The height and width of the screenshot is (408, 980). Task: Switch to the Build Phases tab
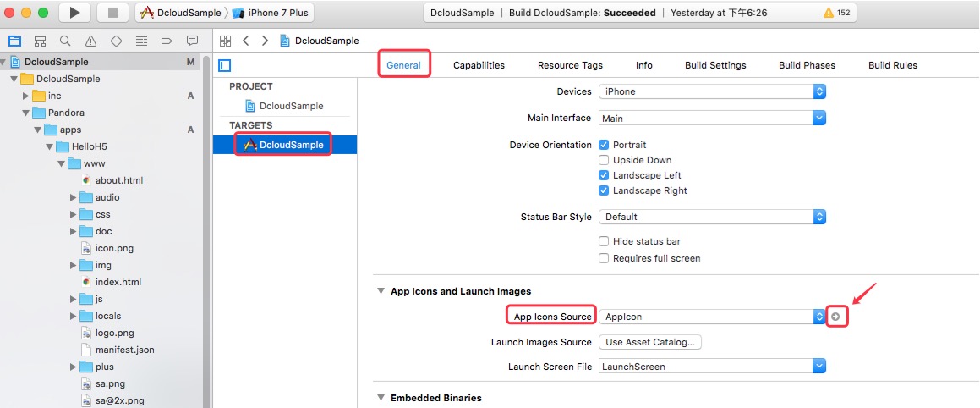pos(807,65)
